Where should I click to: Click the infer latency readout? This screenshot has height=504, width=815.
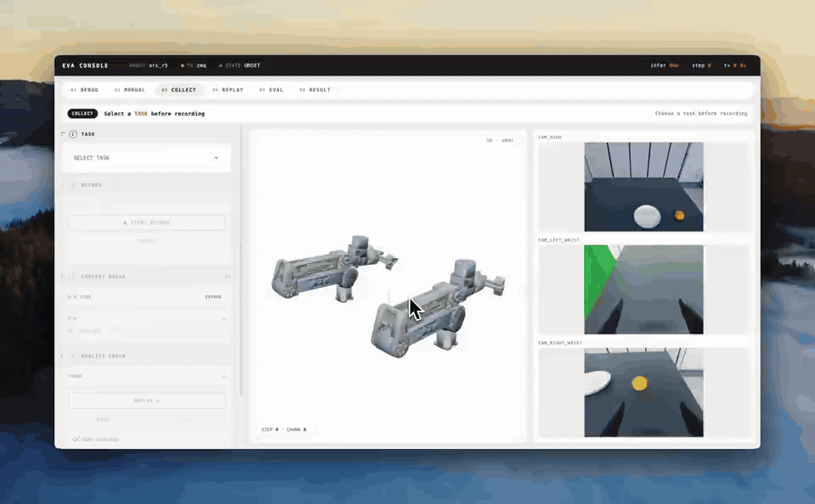664,65
